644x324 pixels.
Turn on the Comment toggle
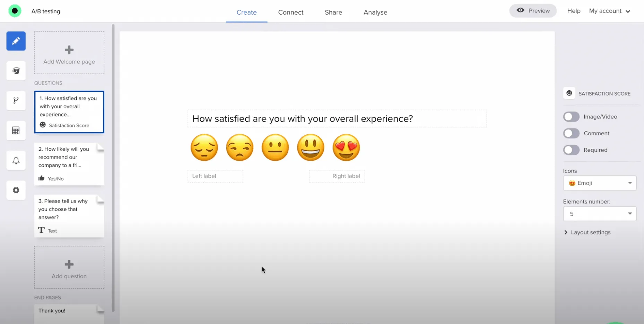[x=571, y=133]
